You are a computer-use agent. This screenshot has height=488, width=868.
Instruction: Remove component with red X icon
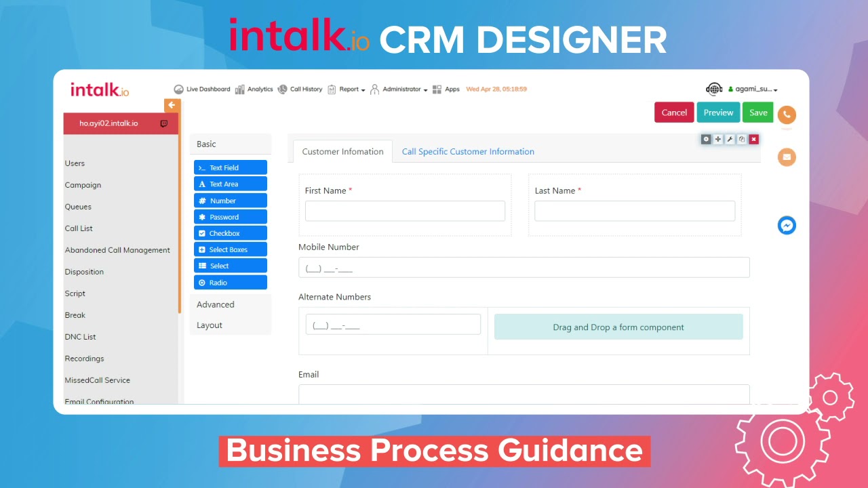[753, 139]
